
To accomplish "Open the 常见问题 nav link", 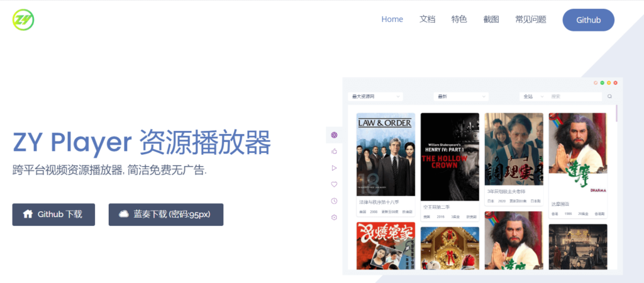I will 530,19.
